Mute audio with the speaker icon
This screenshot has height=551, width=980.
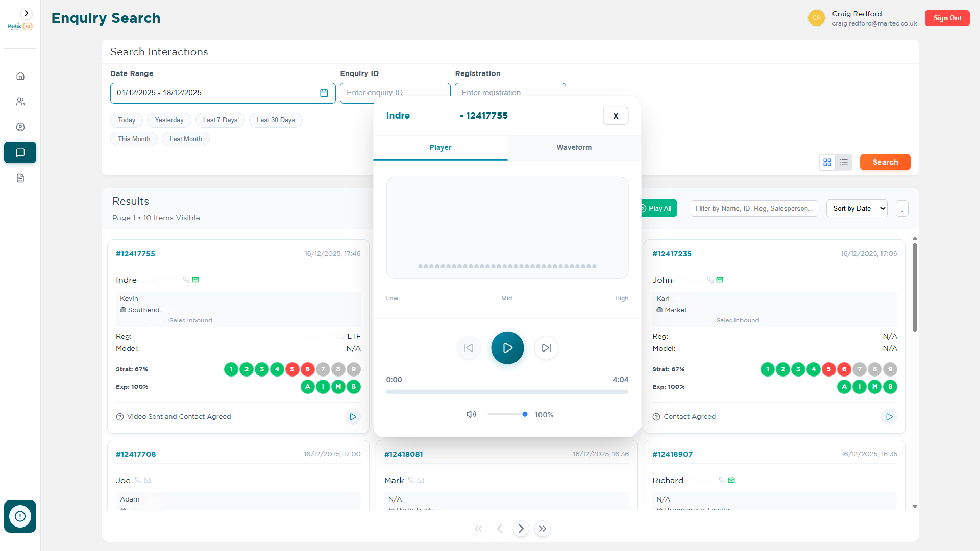pos(471,414)
